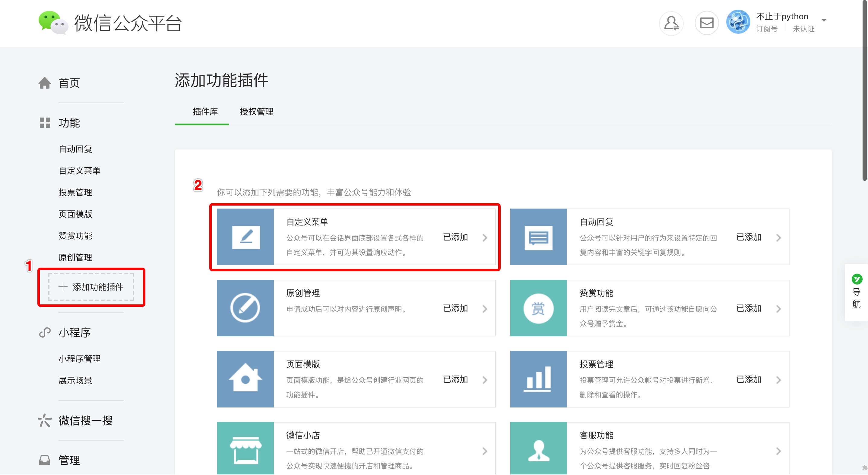The width and height of the screenshot is (868, 475).
Task: Click the 不止于python profile avatar
Action: pyautogui.click(x=738, y=22)
